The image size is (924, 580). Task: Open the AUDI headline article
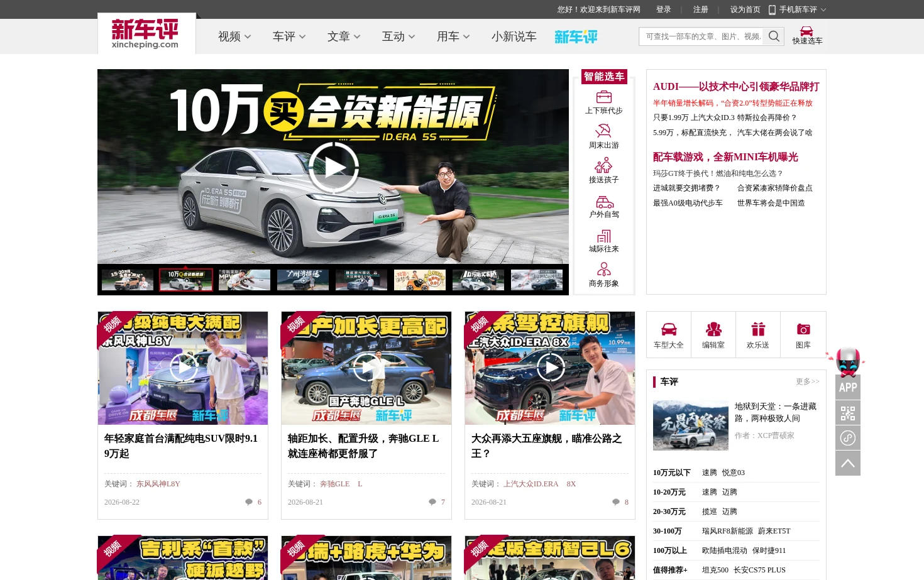coord(736,87)
